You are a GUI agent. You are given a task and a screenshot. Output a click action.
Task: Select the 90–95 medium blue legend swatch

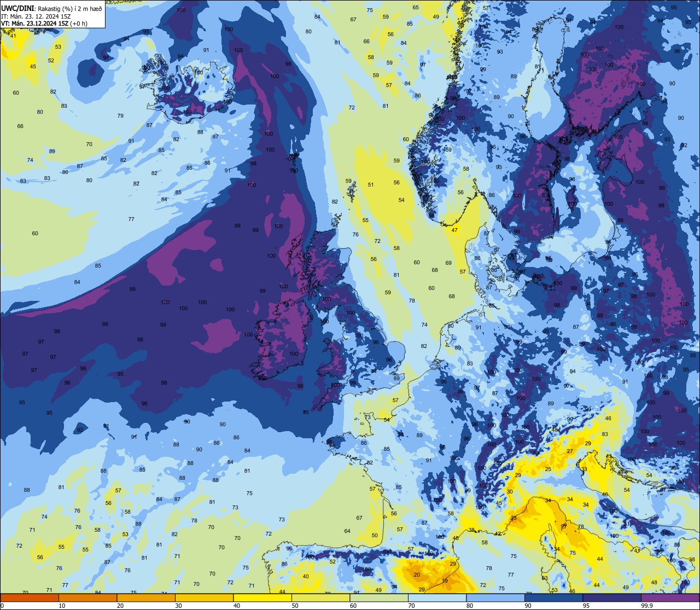[x=553, y=597]
